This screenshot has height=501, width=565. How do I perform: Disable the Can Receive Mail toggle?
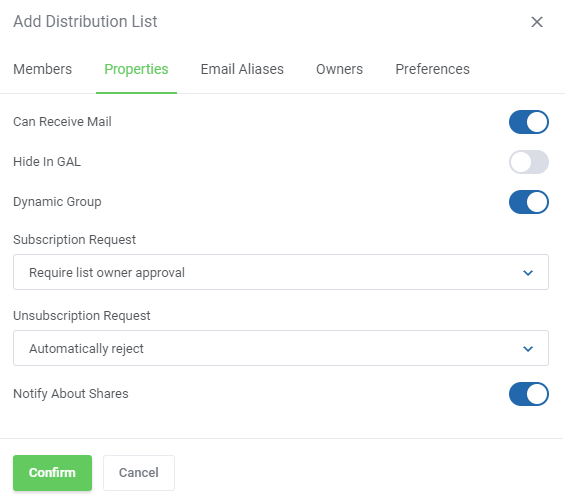pyautogui.click(x=529, y=122)
